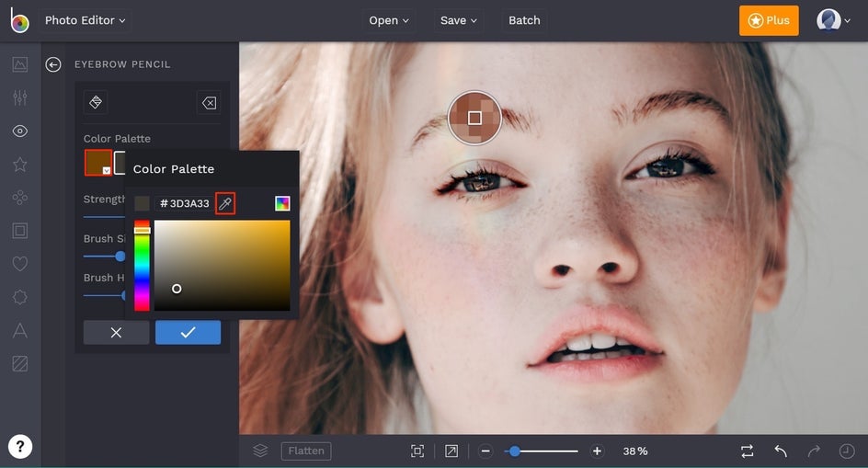Open the Edit sliders sidebar icon
868x468 pixels.
click(x=20, y=97)
